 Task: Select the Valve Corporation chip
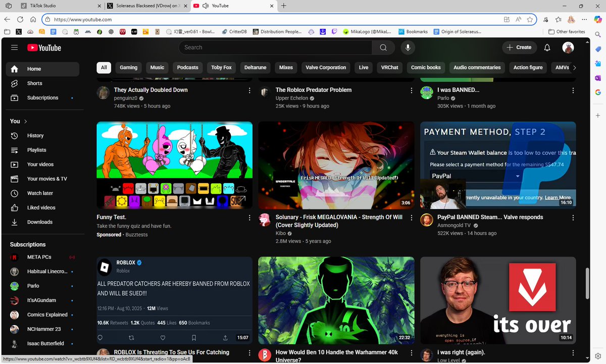click(326, 68)
